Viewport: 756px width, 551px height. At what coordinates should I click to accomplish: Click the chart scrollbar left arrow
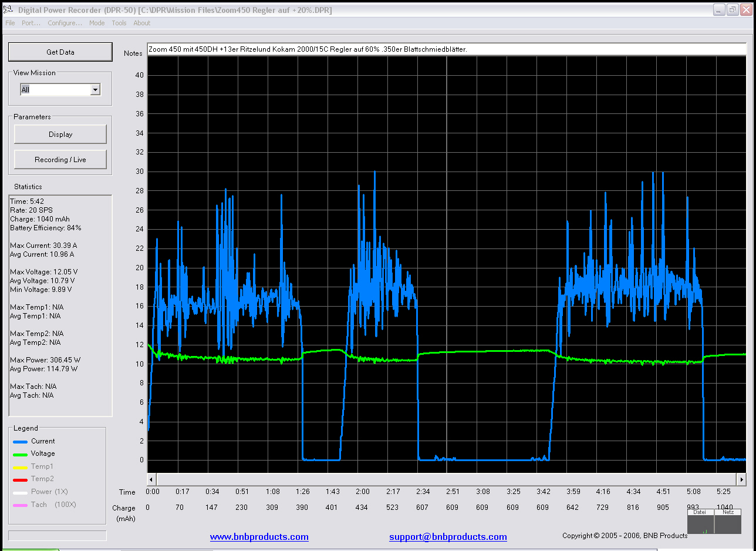151,479
